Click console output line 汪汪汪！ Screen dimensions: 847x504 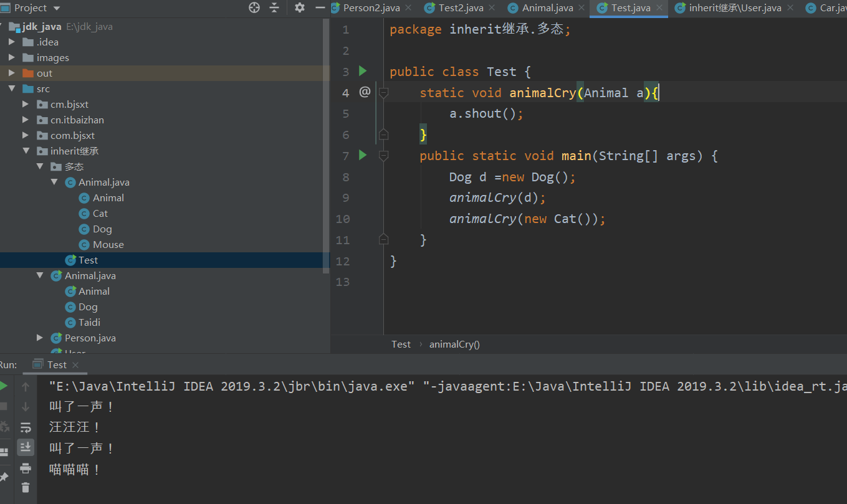75,427
